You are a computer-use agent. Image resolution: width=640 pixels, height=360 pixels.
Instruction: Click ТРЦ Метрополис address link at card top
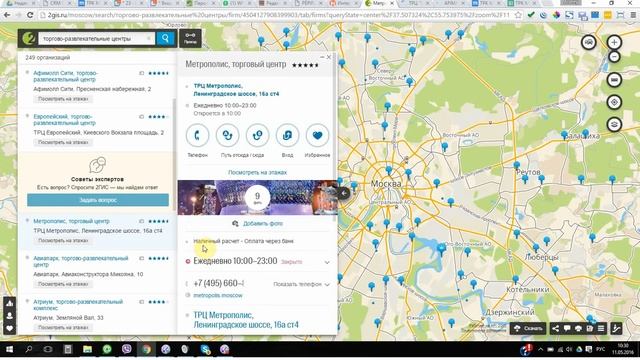coord(236,90)
